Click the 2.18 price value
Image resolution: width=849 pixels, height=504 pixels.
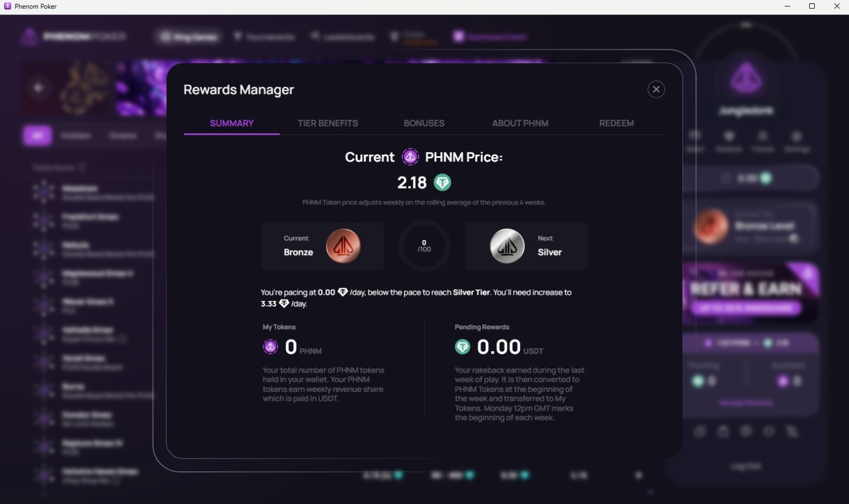point(412,182)
